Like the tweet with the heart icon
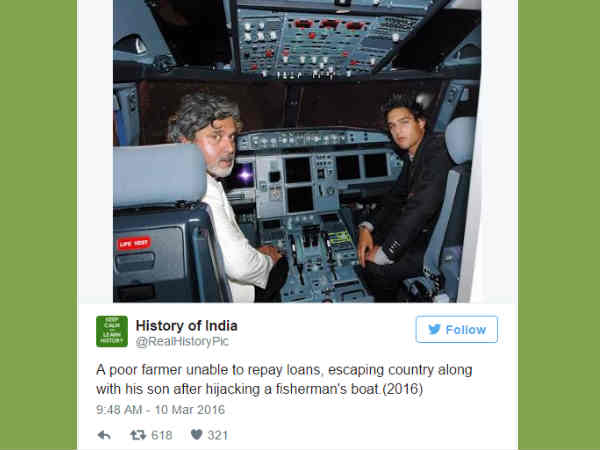 click(196, 435)
